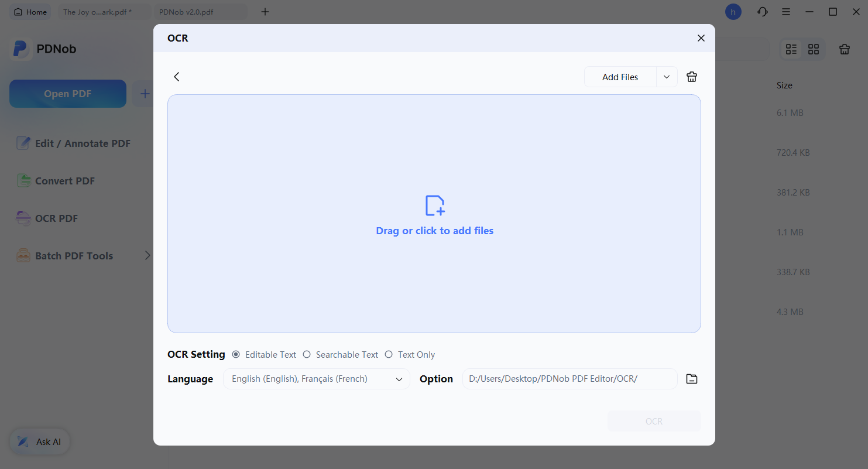Select the Editable Text OCR setting
Image resolution: width=868 pixels, height=469 pixels.
[x=236, y=354]
